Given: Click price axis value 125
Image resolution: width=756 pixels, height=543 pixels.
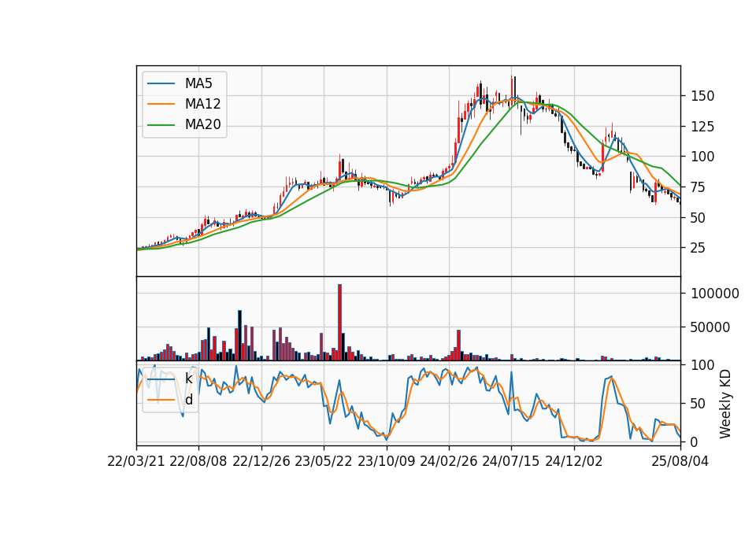Looking at the screenshot, I should point(702,127).
